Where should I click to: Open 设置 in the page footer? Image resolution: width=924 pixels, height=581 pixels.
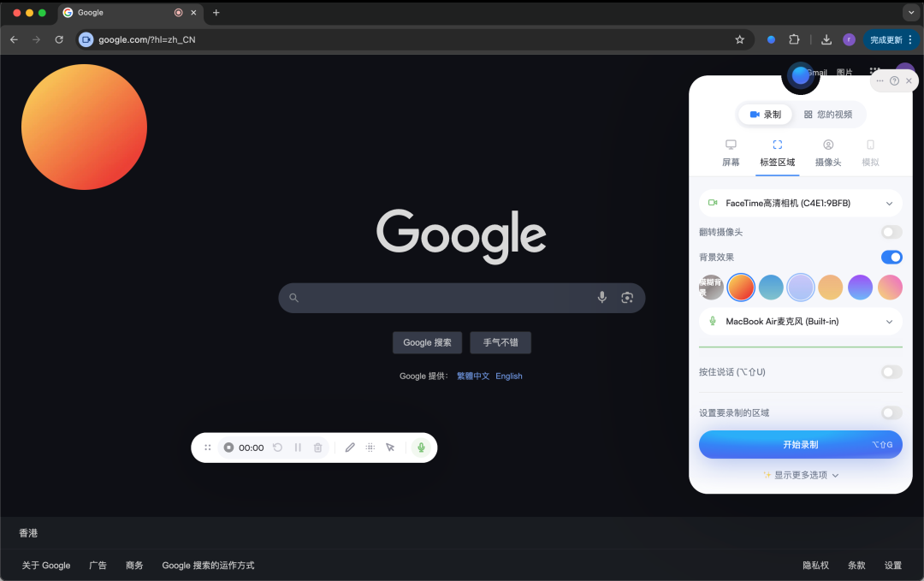pos(892,565)
